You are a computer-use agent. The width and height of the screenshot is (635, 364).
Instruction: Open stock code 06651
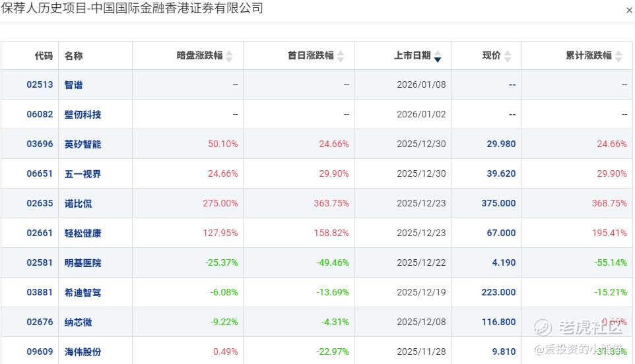40,173
